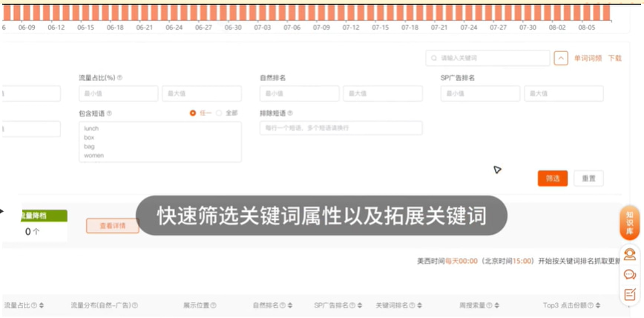The width and height of the screenshot is (644, 318).
Task: Sort table by 自然排名 column
Action: tap(290, 305)
